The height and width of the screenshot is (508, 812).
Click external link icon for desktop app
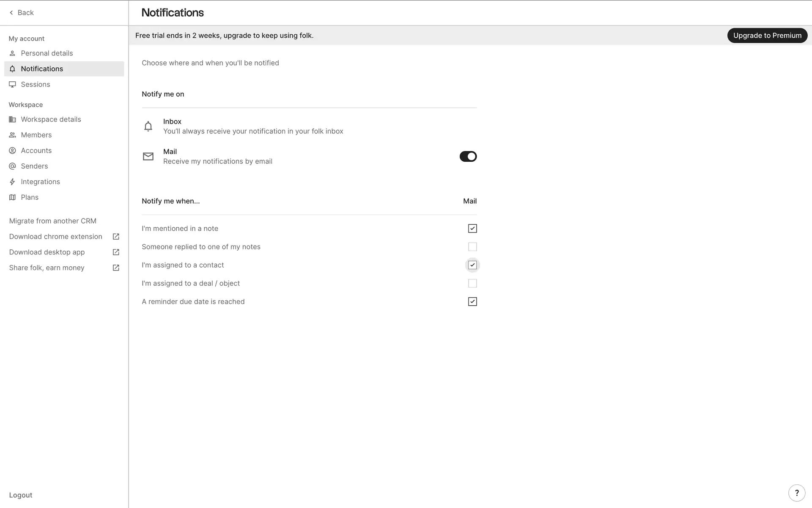(116, 252)
